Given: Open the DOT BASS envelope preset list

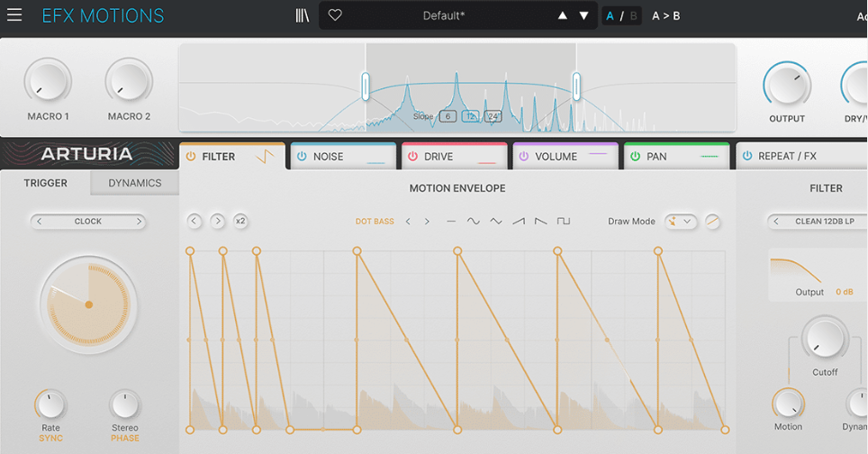Looking at the screenshot, I should [x=375, y=222].
